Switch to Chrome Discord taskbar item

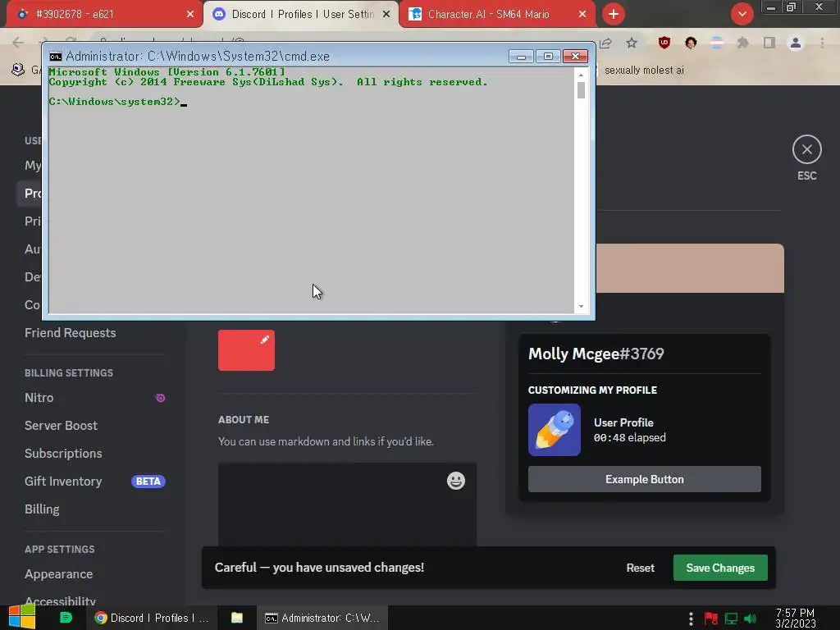152,618
